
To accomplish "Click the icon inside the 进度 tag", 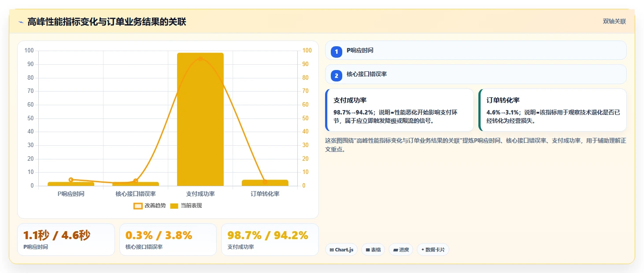I will [396, 250].
